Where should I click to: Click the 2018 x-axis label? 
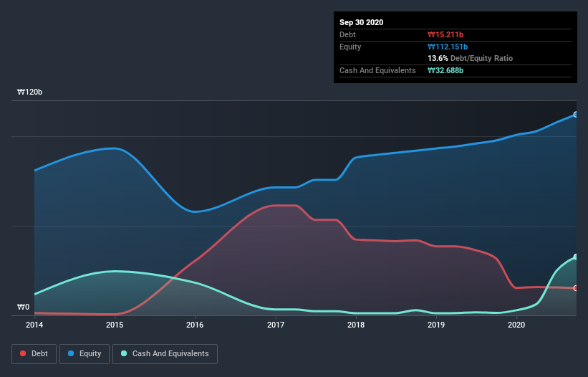[x=356, y=325]
